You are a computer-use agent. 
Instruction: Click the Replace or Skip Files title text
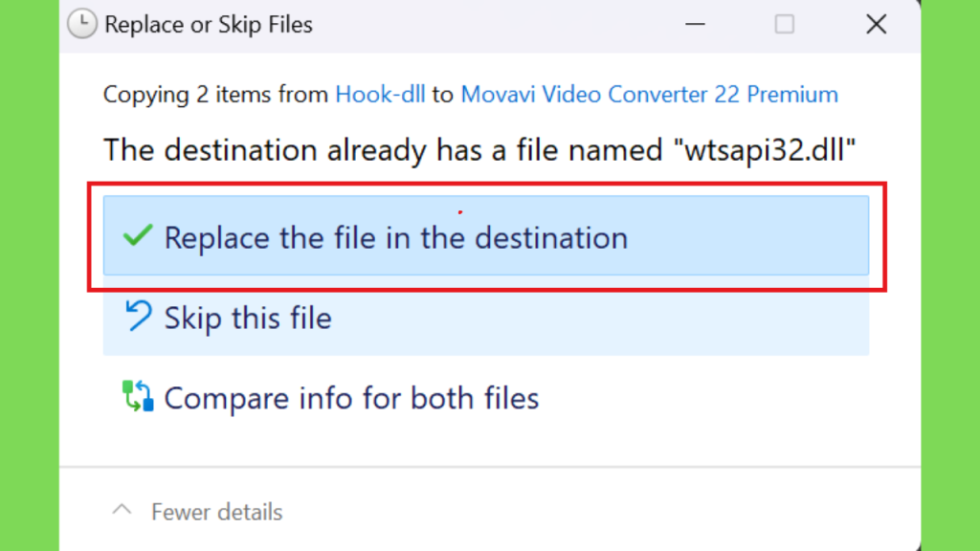click(x=208, y=25)
